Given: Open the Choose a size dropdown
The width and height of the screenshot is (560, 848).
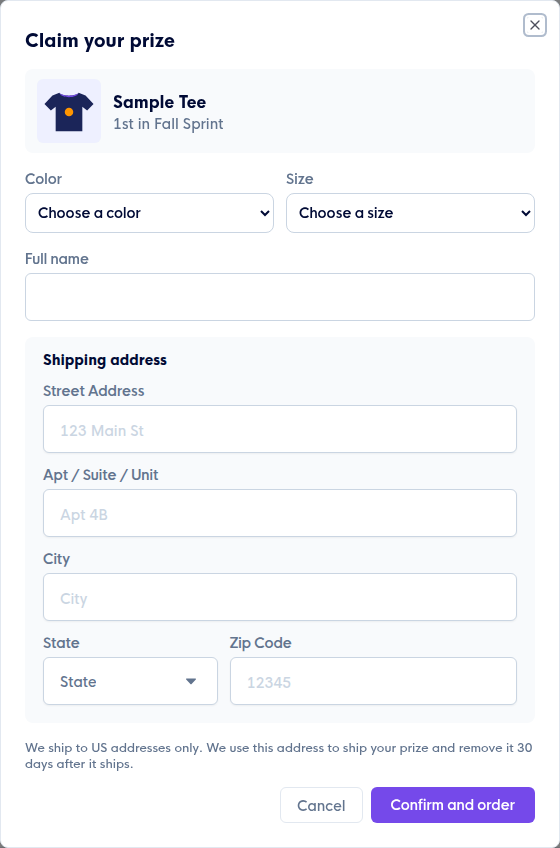Looking at the screenshot, I should [410, 213].
